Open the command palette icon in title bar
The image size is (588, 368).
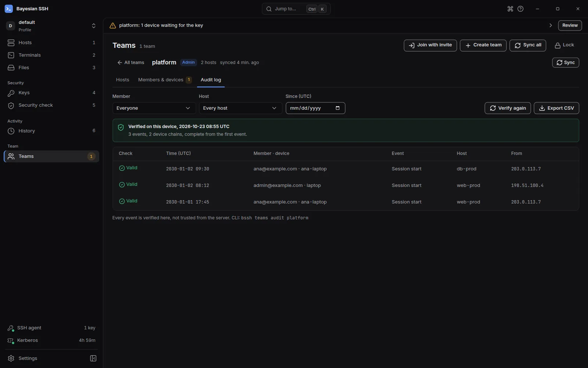pyautogui.click(x=510, y=9)
